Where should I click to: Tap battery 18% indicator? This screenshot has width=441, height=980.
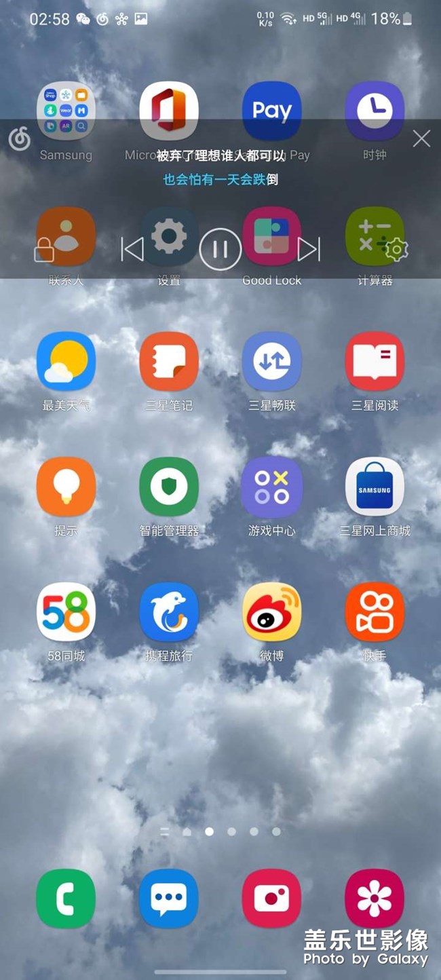coord(391,19)
